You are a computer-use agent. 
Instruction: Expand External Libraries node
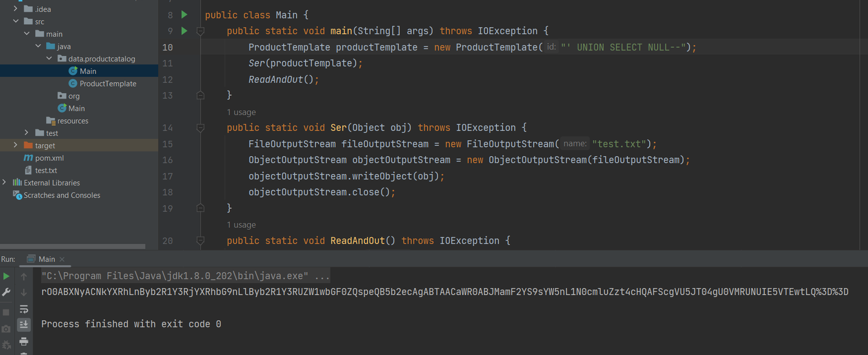coord(5,182)
